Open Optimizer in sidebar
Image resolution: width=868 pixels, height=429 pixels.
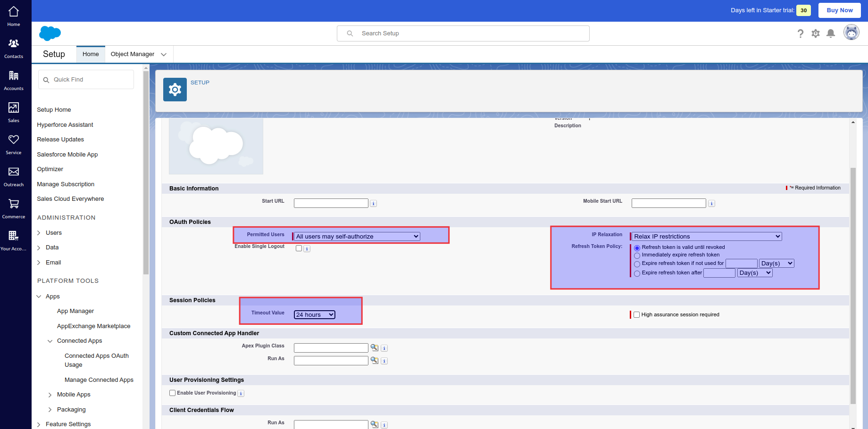tap(50, 169)
